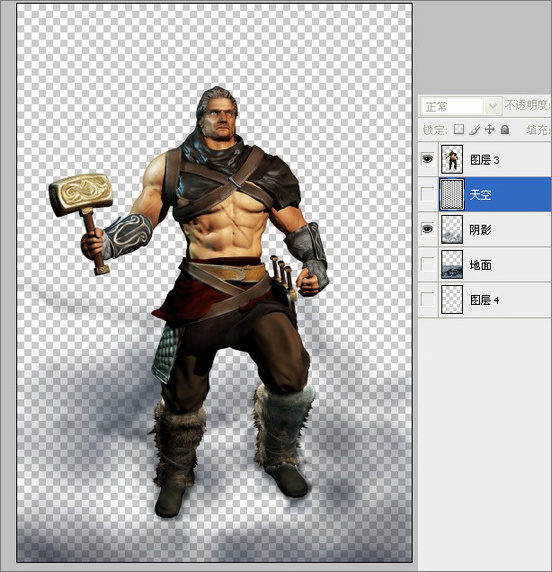
Task: Open the 正常 blend mode dropdown
Action: point(460,107)
